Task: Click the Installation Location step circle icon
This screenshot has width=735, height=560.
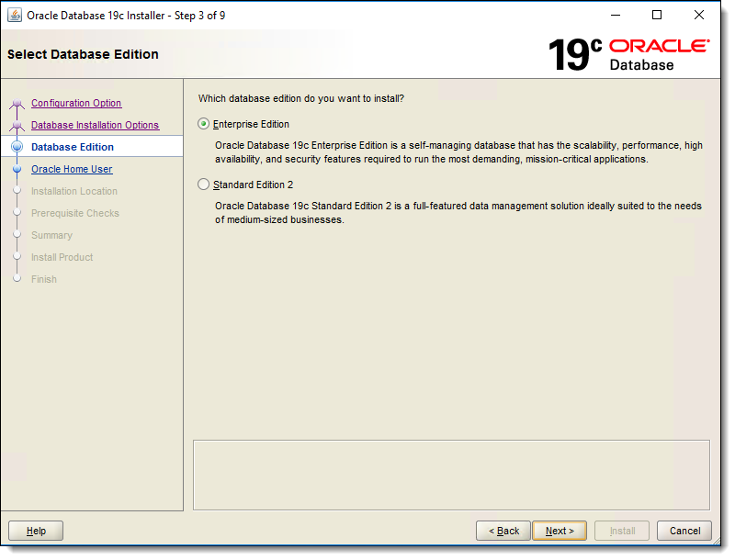Action: [18, 191]
